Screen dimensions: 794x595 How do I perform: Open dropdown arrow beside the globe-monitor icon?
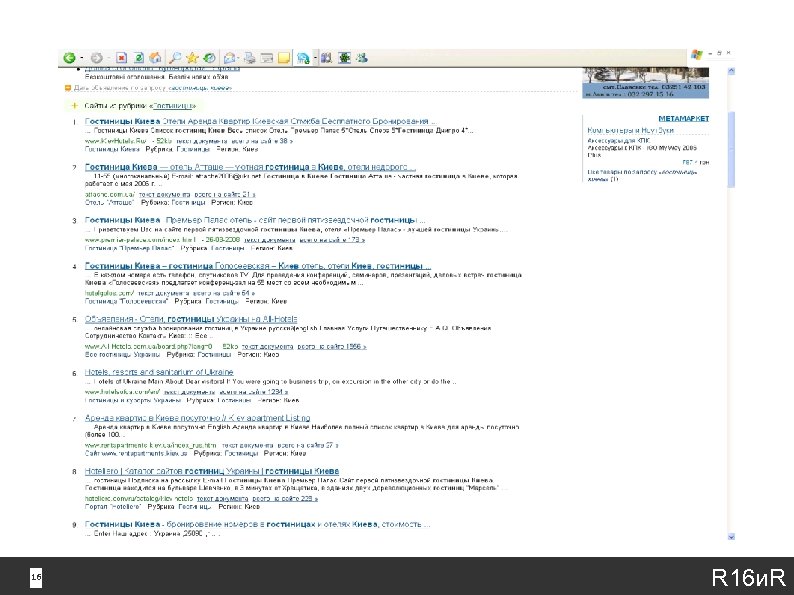[315, 58]
